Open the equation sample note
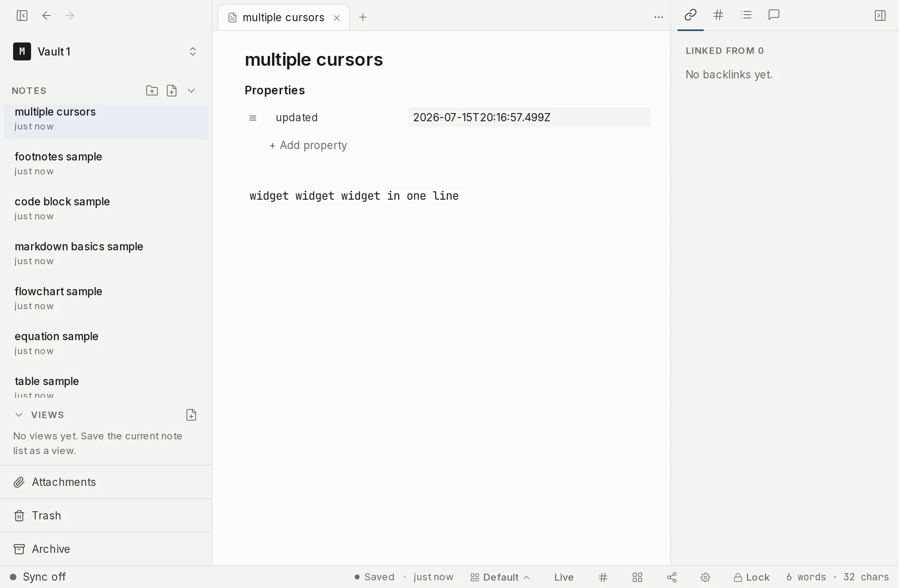Image resolution: width=899 pixels, height=588 pixels. point(106,343)
